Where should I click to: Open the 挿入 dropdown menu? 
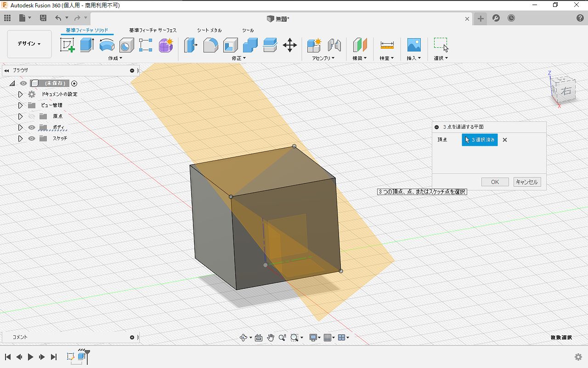(x=414, y=58)
